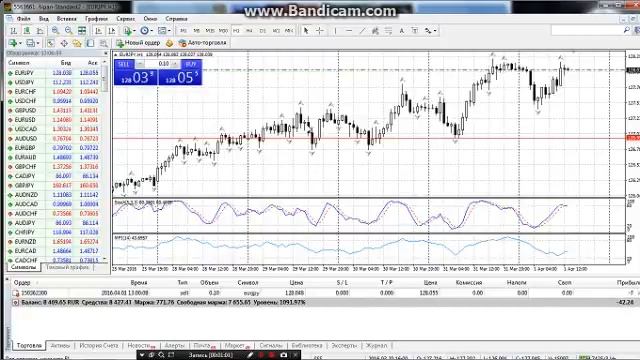Open the История Счета terminal tab
Viewport: 640px width, 360px height.
(x=99, y=345)
